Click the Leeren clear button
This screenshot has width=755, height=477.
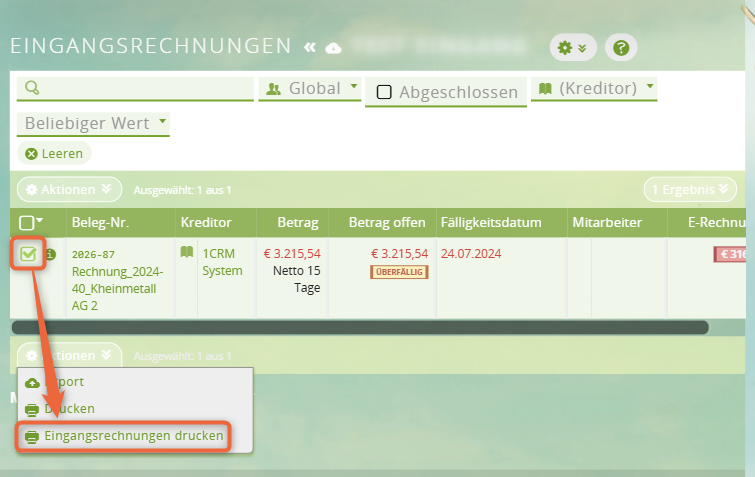click(x=54, y=154)
